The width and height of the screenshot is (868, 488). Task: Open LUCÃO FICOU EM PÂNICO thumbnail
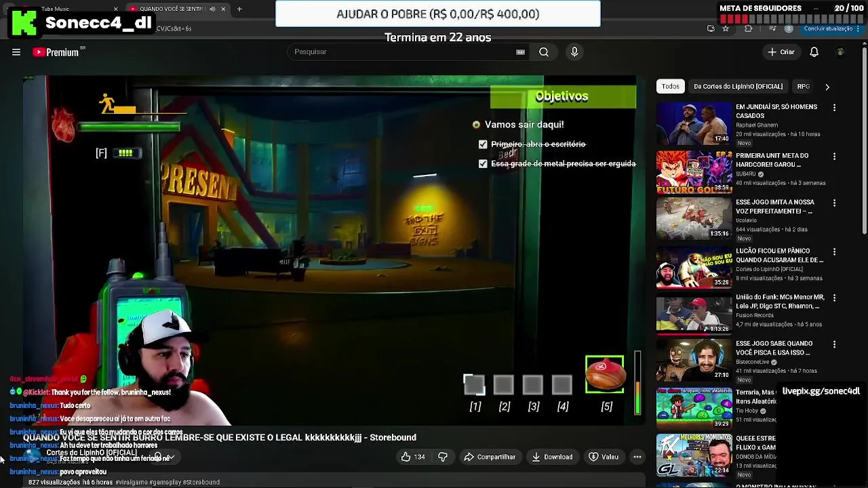[694, 267]
